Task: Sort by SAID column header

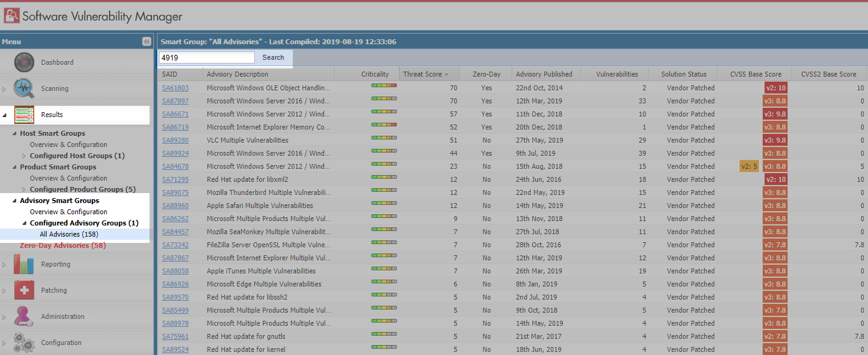Action: coord(180,74)
